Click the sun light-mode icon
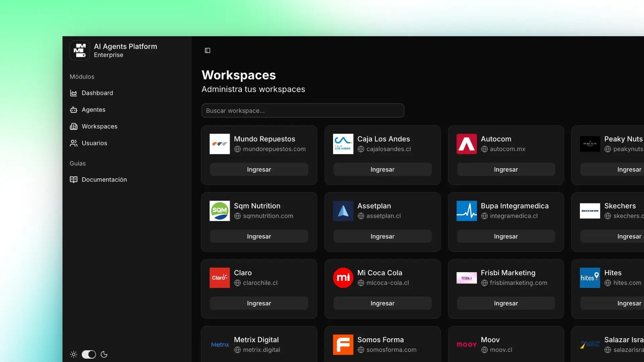 click(x=73, y=354)
